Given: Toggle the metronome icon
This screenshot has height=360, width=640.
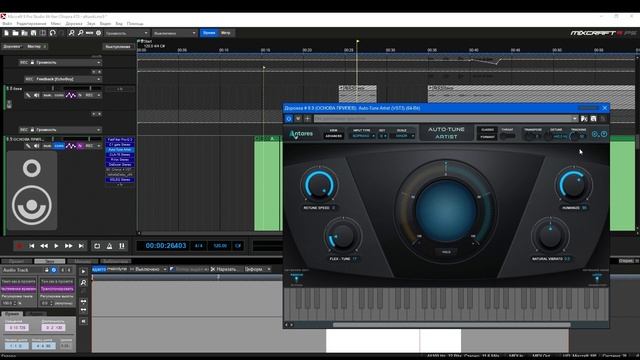Looking at the screenshot, I should click(x=109, y=246).
